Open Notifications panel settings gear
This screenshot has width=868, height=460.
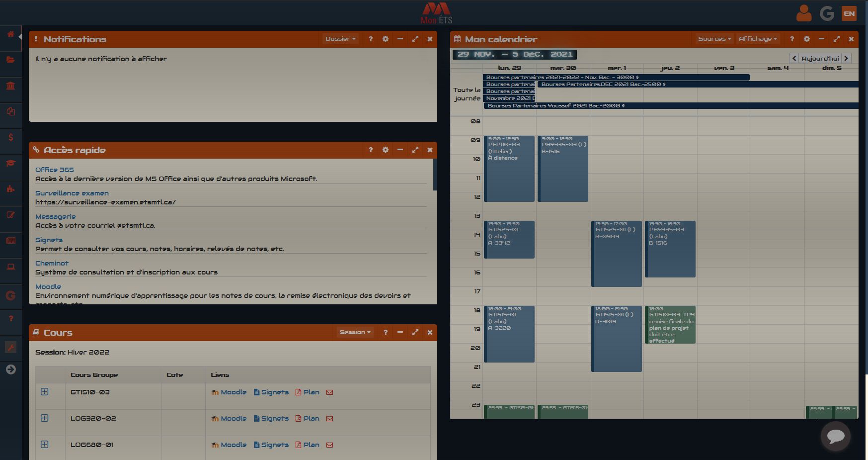pos(386,39)
